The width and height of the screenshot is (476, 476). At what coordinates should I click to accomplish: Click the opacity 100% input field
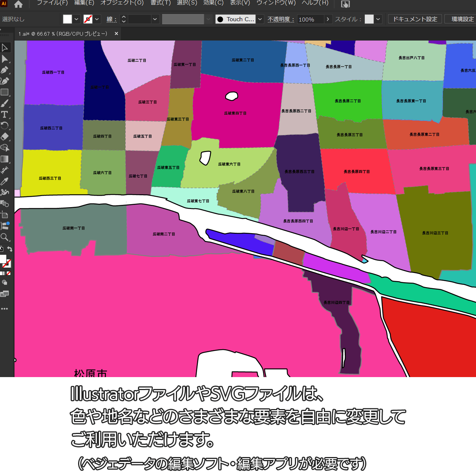tap(310, 19)
